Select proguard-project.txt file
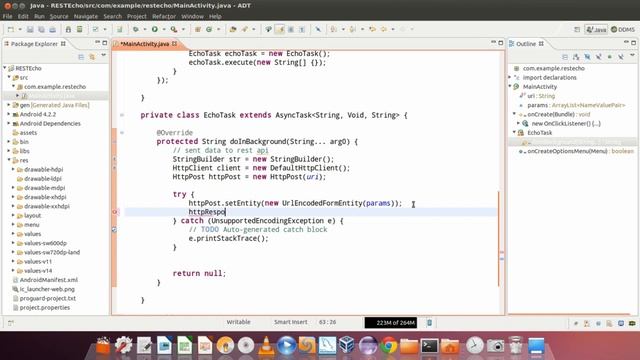This screenshot has width=640, height=360. 47,298
